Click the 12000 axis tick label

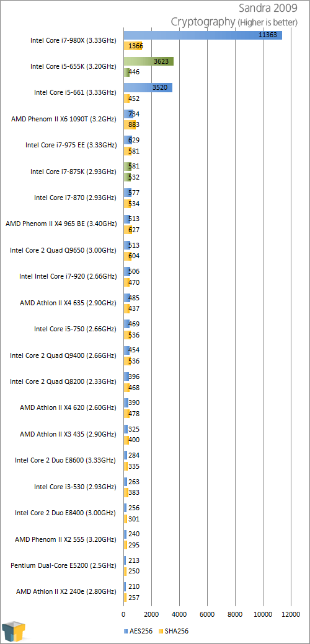pyautogui.click(x=291, y=615)
